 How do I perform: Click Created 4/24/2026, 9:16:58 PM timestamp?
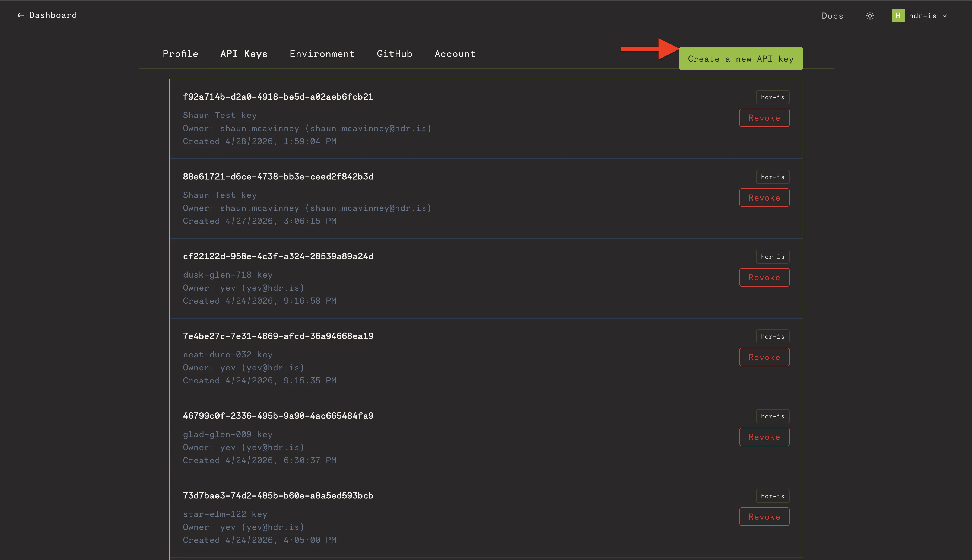pyautogui.click(x=260, y=301)
